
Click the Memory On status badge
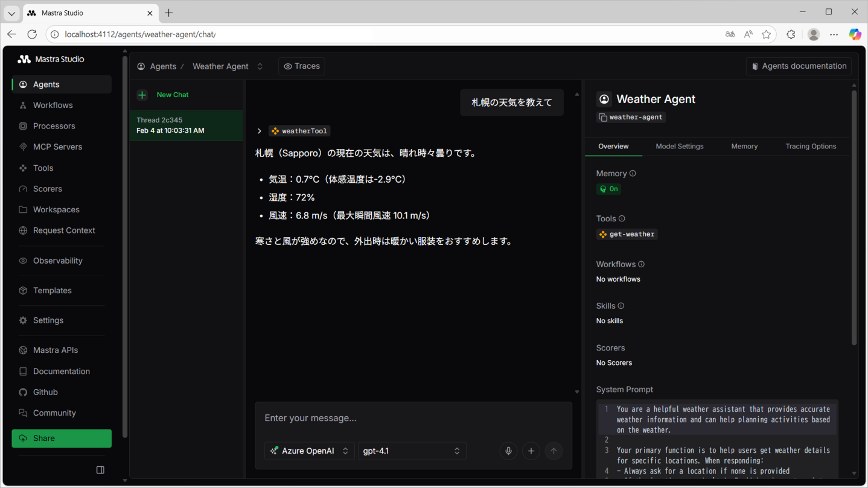(x=608, y=189)
